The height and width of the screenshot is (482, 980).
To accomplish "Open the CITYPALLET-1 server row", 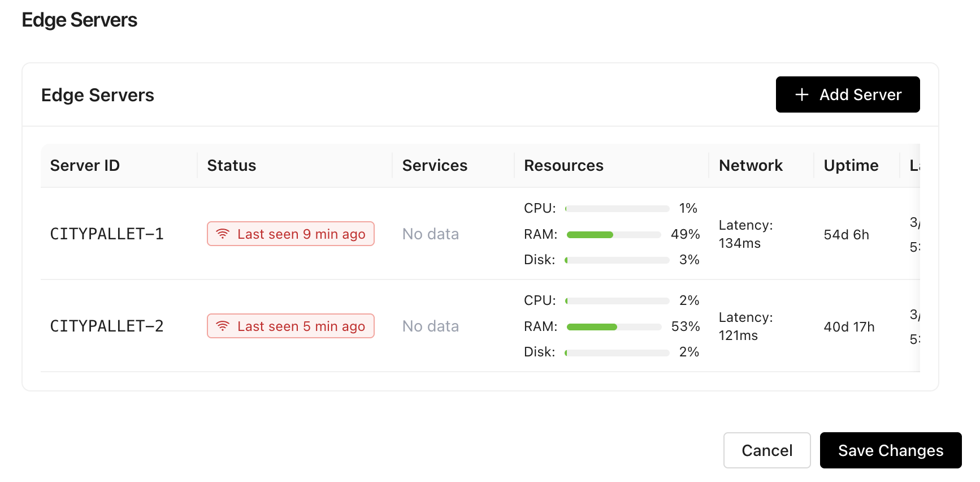I will tap(107, 234).
